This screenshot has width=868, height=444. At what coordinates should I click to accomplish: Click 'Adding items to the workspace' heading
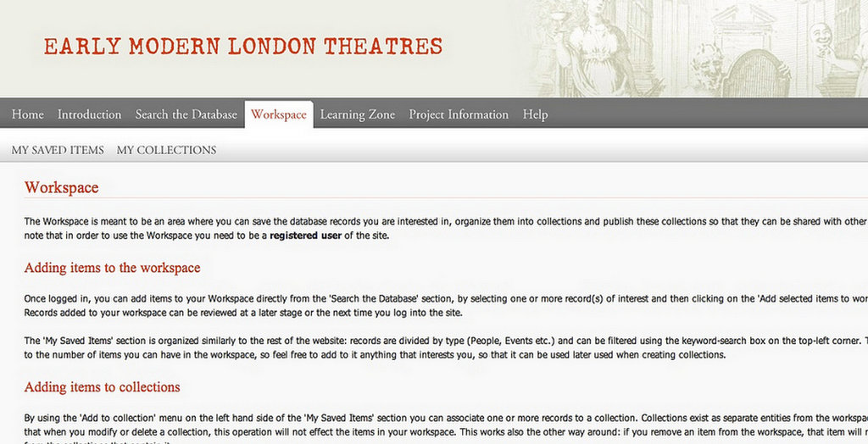pyautogui.click(x=112, y=268)
